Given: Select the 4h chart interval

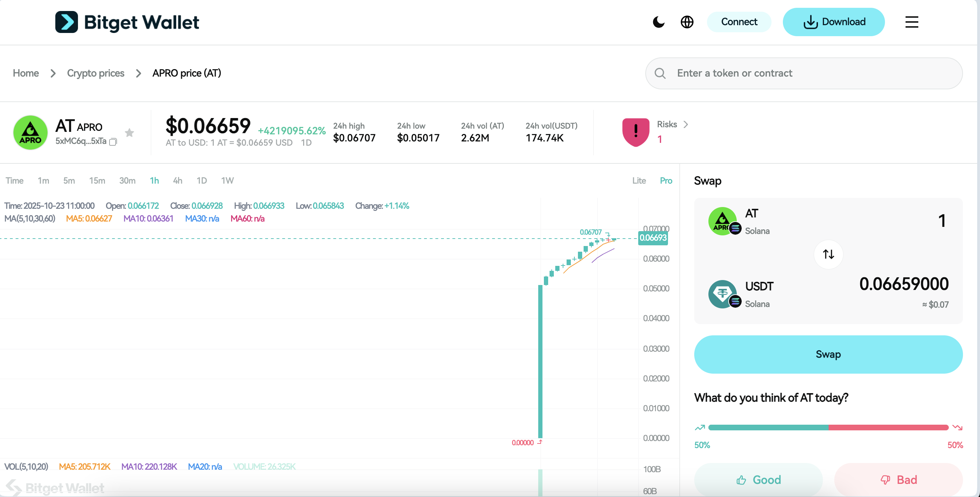Looking at the screenshot, I should [177, 181].
